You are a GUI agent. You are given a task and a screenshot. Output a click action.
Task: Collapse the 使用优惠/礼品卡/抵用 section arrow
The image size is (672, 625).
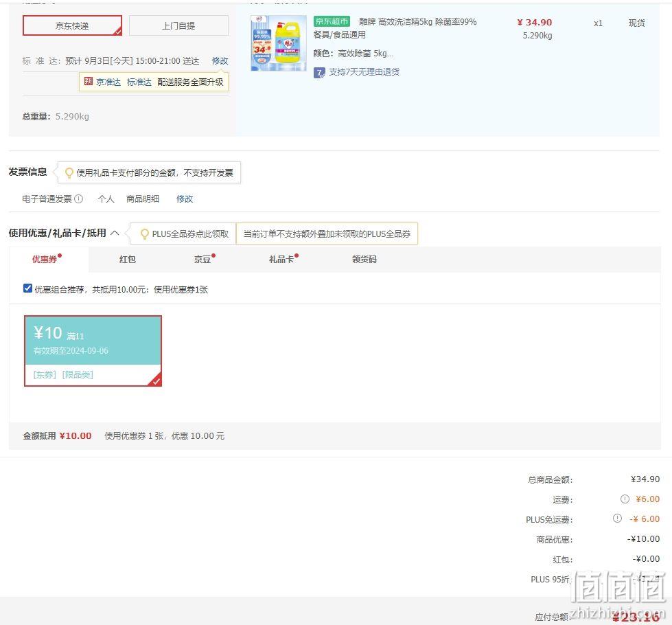[115, 233]
